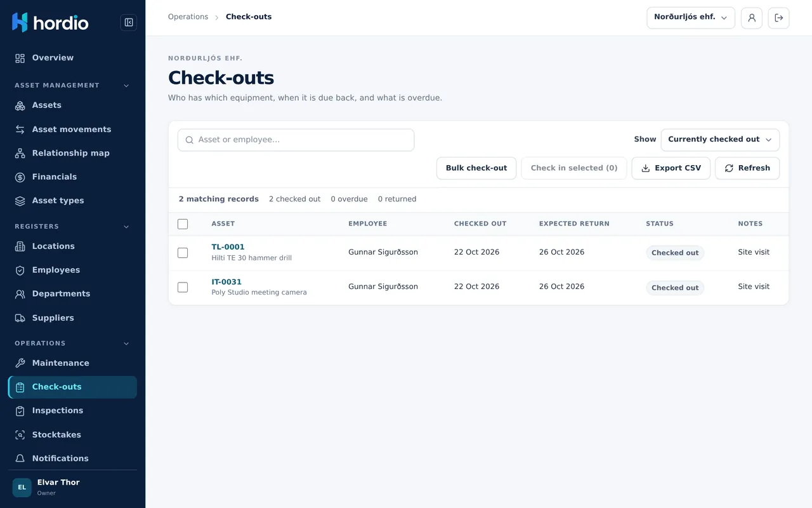Collapse the Registers section chevron

point(126,227)
